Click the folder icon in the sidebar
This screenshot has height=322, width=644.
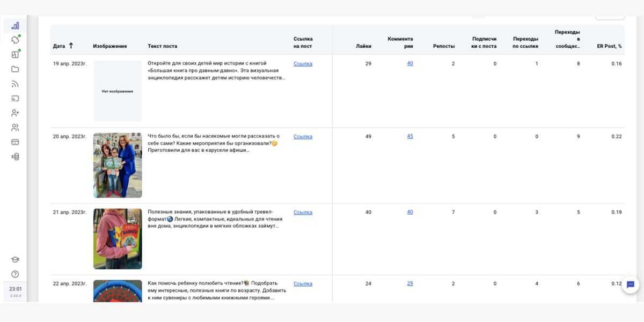click(15, 69)
